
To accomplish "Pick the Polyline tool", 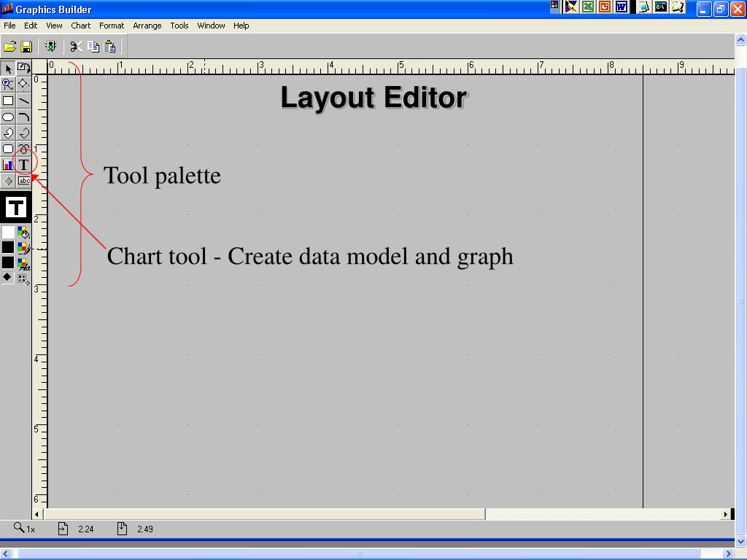I will click(23, 133).
